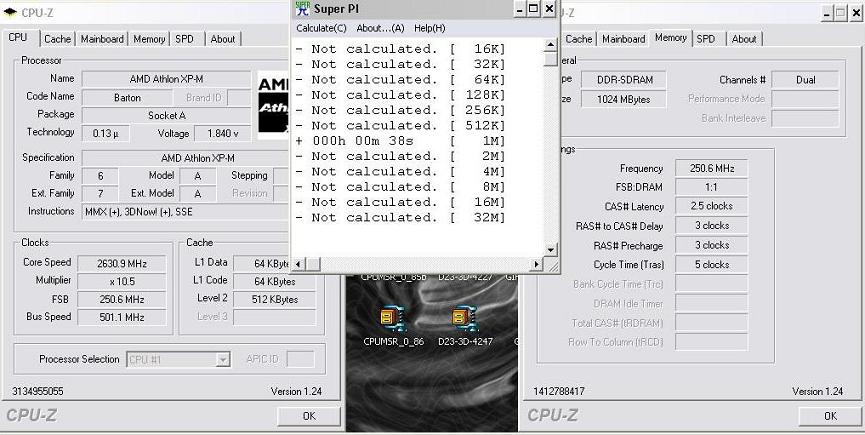Open Cache tab in right CPU-Z window
Viewport: 865px width, 435px height.
click(579, 39)
